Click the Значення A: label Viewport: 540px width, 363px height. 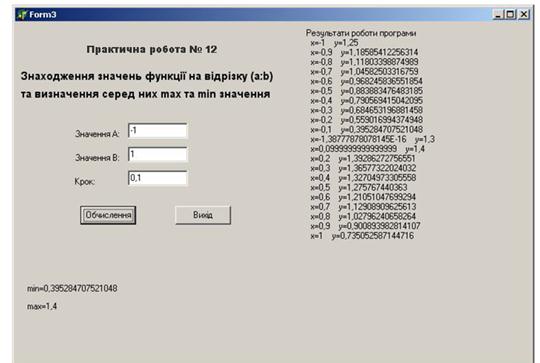coord(97,134)
